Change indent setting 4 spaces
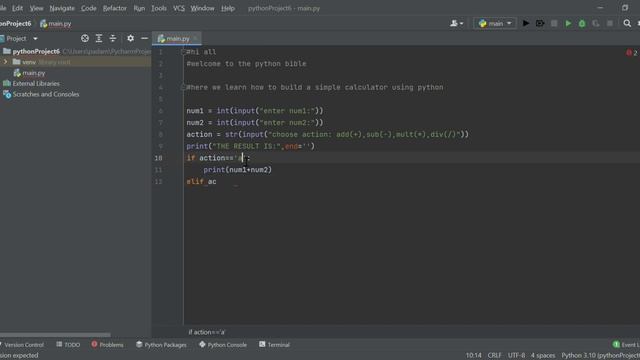 click(x=543, y=356)
